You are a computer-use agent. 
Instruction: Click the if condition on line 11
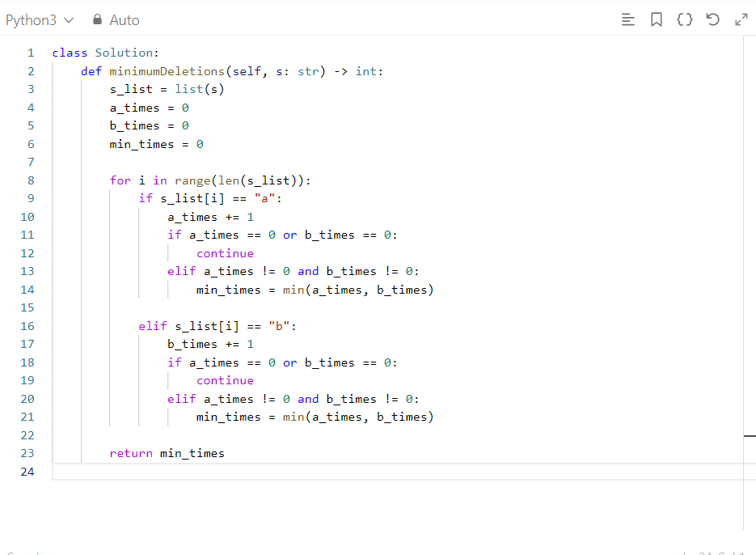[282, 235]
